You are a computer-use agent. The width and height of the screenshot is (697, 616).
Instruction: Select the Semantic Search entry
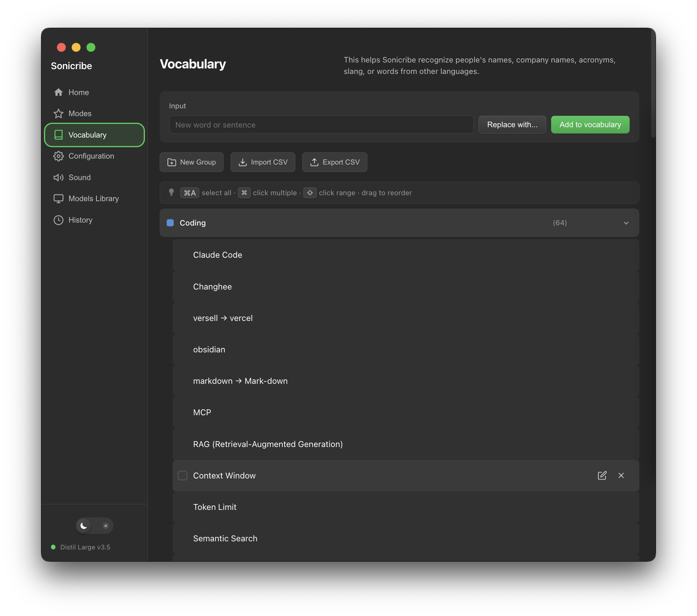[406, 538]
